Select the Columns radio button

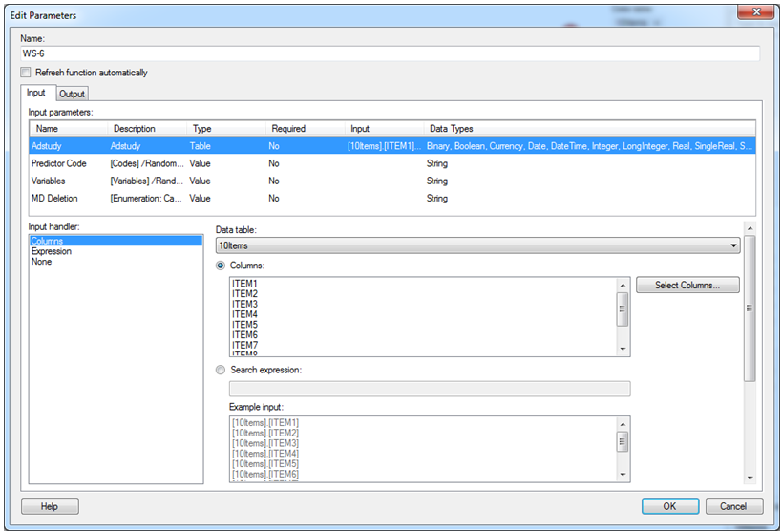pos(222,265)
